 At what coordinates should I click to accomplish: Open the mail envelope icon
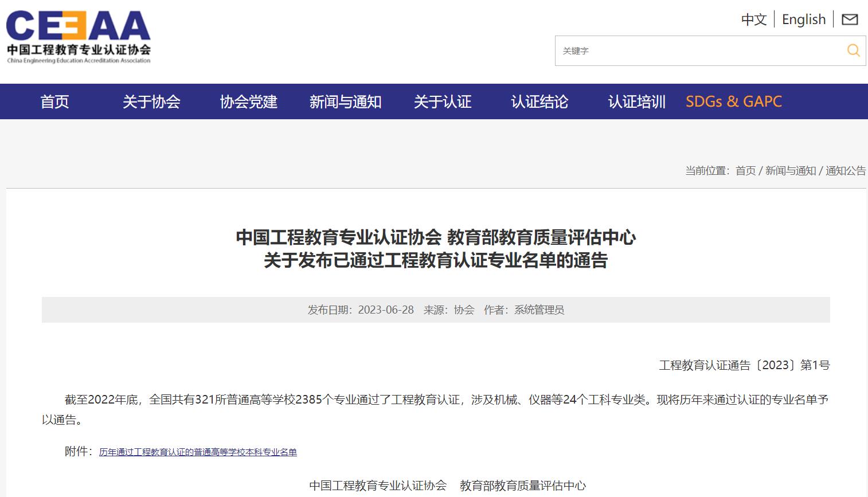coord(850,19)
